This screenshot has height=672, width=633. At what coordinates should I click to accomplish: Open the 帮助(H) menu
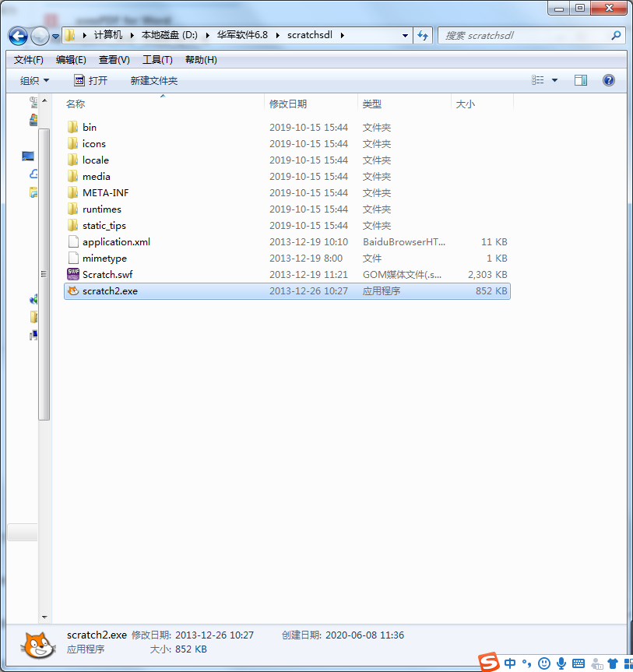click(201, 60)
